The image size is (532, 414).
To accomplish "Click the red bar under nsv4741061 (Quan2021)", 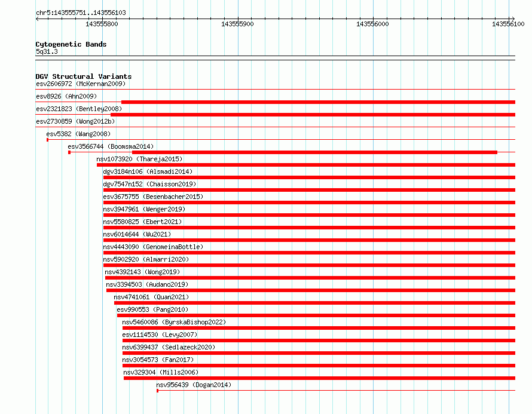I will point(314,303).
